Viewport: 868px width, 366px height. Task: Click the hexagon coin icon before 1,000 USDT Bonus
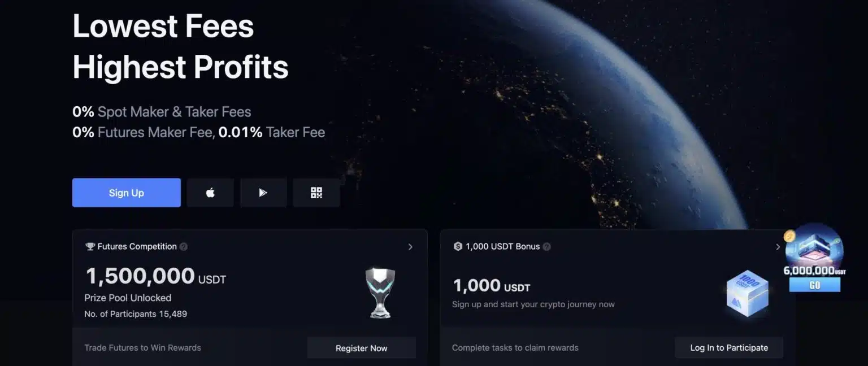458,247
